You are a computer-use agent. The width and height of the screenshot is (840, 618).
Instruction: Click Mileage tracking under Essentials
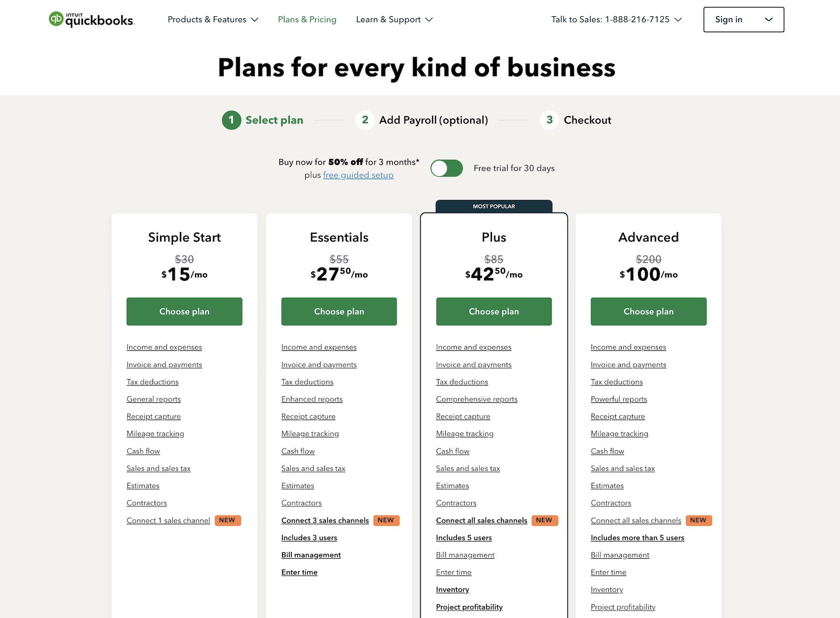pyautogui.click(x=310, y=433)
